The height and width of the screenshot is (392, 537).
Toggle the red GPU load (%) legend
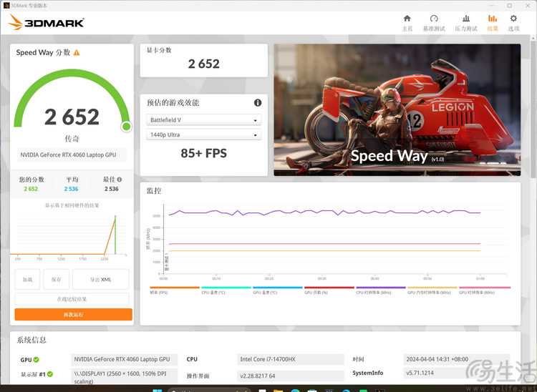[x=329, y=290]
